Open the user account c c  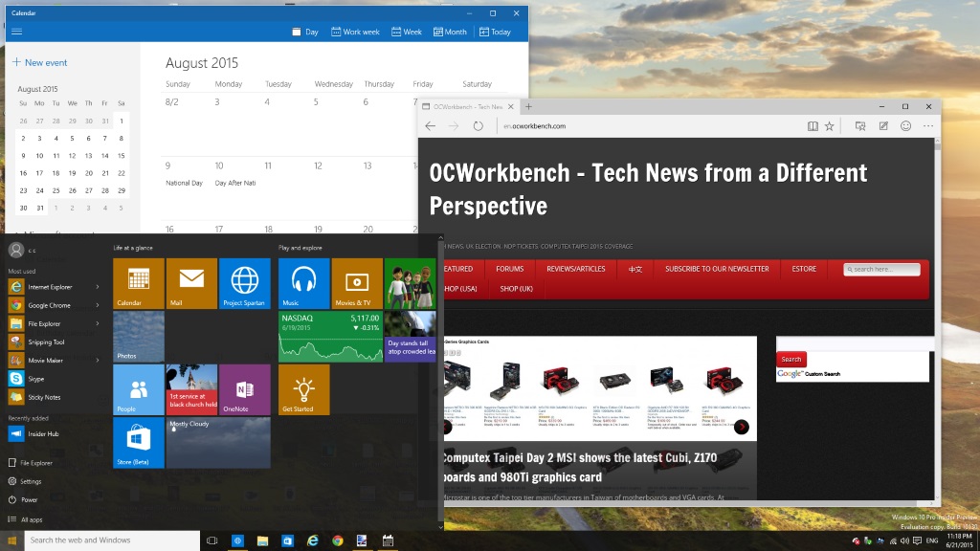point(23,251)
